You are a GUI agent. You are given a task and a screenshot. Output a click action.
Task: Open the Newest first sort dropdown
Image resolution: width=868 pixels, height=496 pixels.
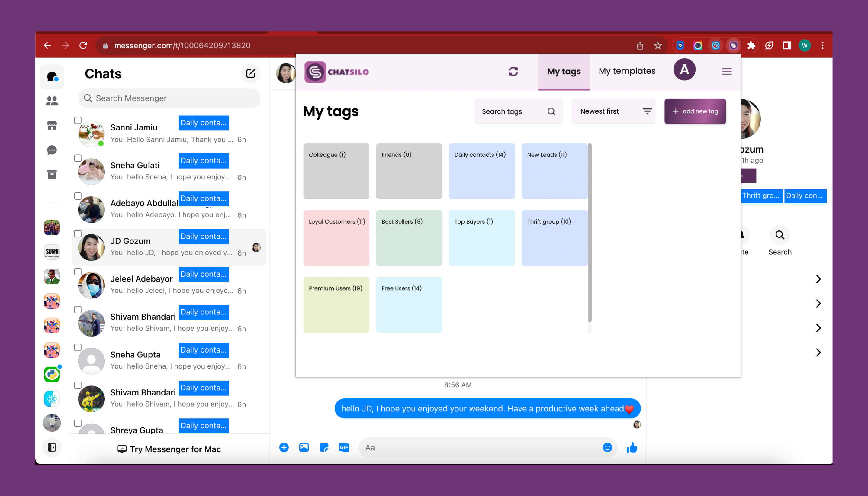coord(613,111)
